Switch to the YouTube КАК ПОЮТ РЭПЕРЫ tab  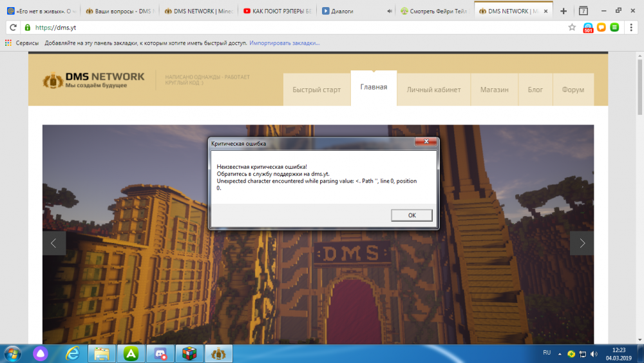(x=277, y=11)
